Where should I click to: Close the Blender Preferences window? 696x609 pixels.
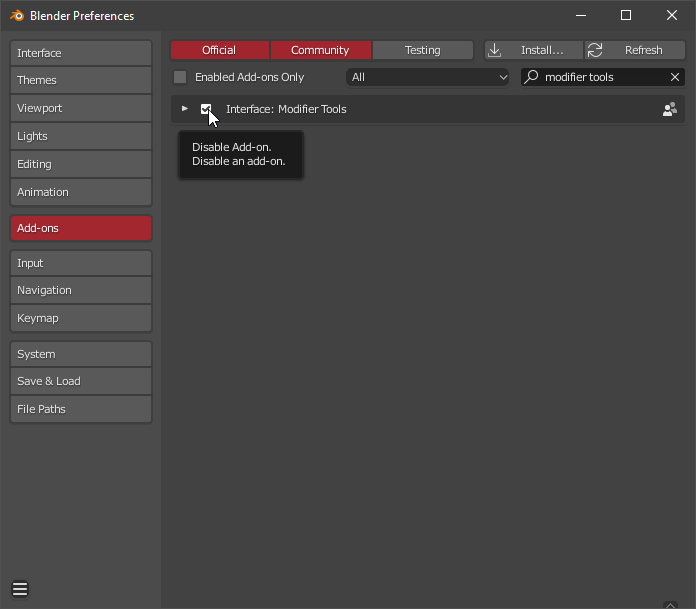(x=672, y=16)
